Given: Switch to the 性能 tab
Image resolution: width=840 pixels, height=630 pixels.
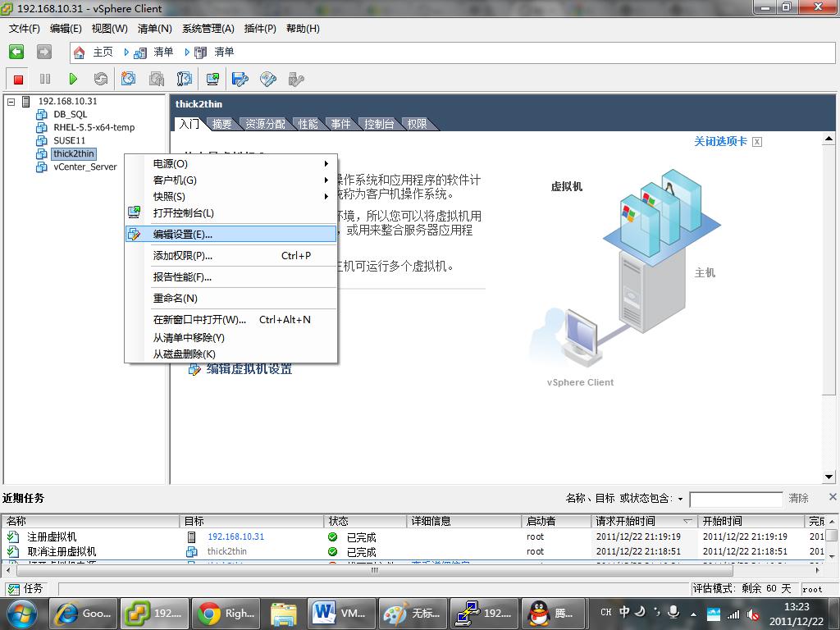Looking at the screenshot, I should click(308, 125).
